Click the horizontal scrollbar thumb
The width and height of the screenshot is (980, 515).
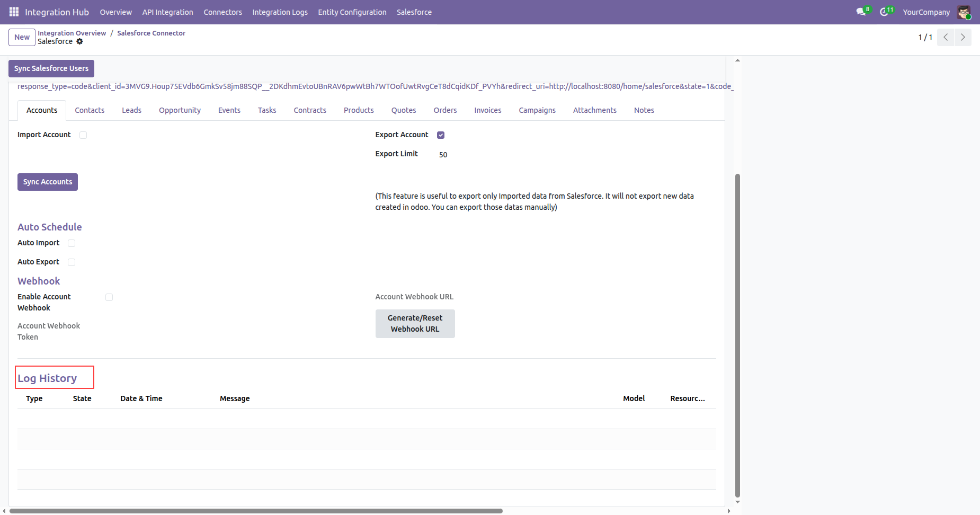coord(256,511)
